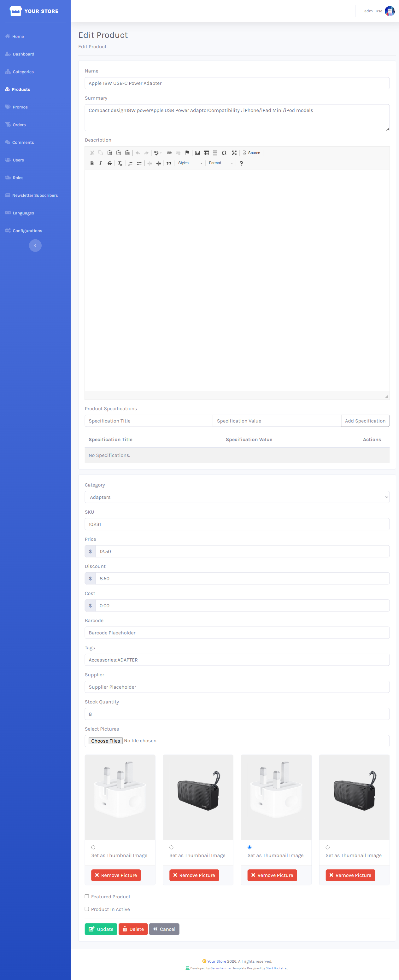Viewport: 399px width, 980px height.
Task: Go to Home in sidebar
Action: pos(15,37)
